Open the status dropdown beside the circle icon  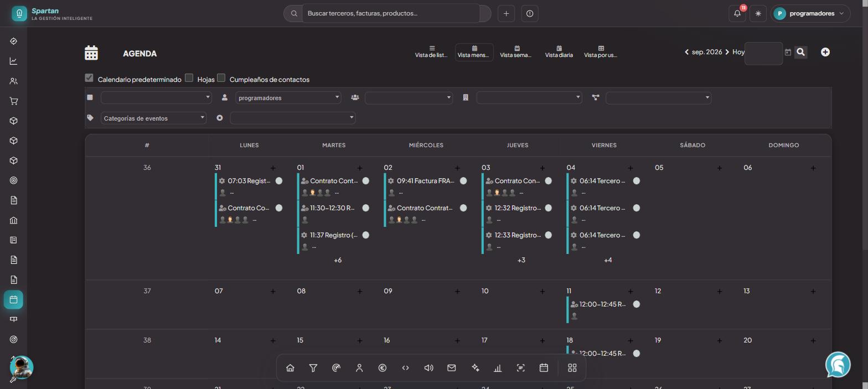[x=293, y=118]
